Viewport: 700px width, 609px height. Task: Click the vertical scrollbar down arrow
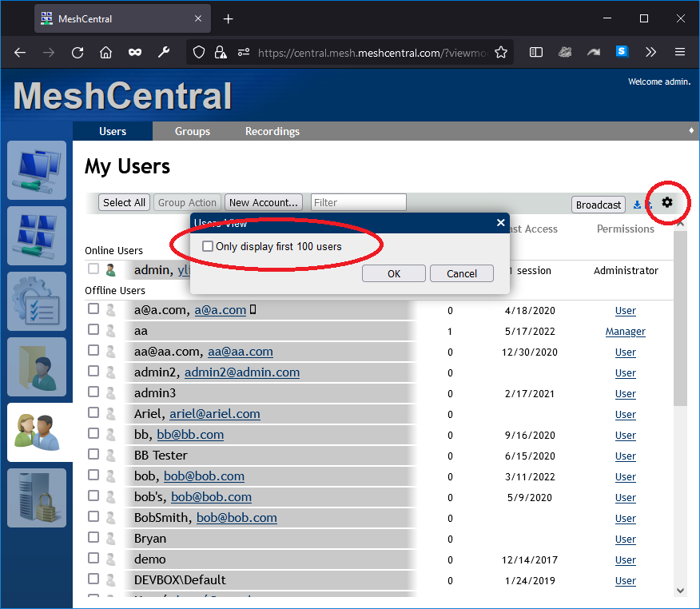point(680,590)
